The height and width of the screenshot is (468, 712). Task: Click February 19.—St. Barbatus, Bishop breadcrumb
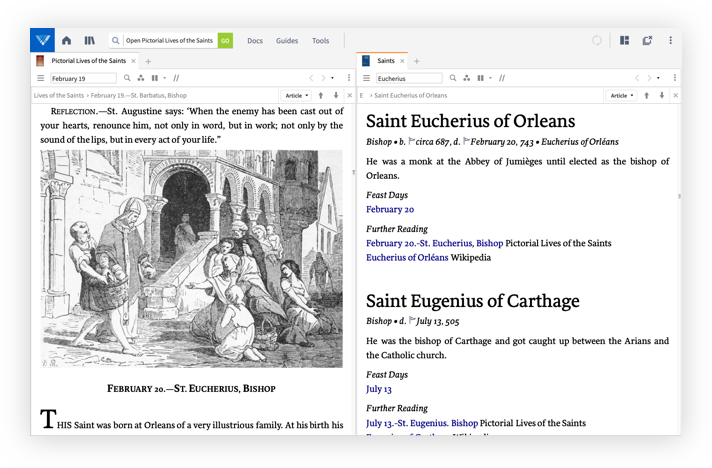pyautogui.click(x=138, y=95)
